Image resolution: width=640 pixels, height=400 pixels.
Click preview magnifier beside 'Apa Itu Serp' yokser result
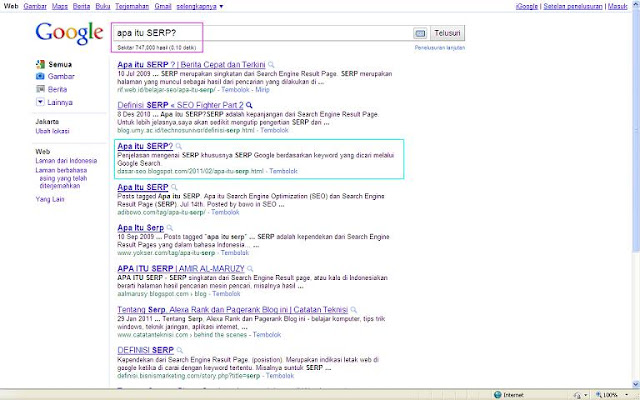tap(169, 228)
